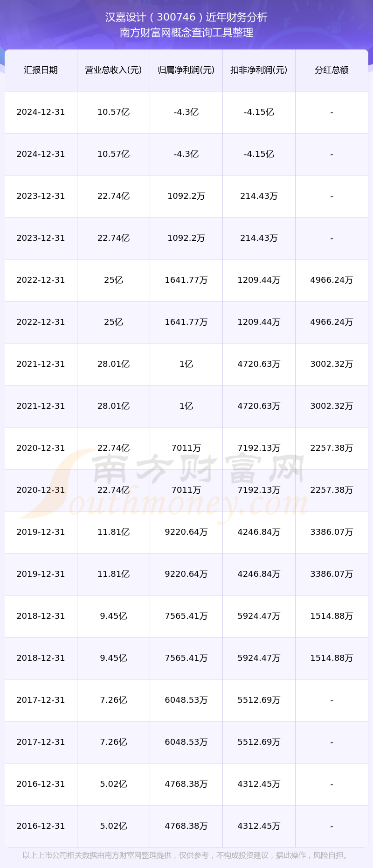Click the 归属净利润(元) column header
The width and height of the screenshot is (373, 868).
pyautogui.click(x=186, y=70)
